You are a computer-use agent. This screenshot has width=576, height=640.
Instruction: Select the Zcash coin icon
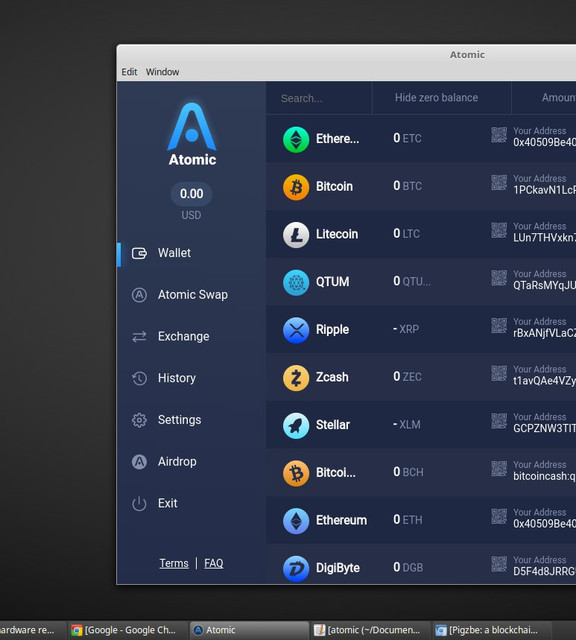pyautogui.click(x=296, y=378)
